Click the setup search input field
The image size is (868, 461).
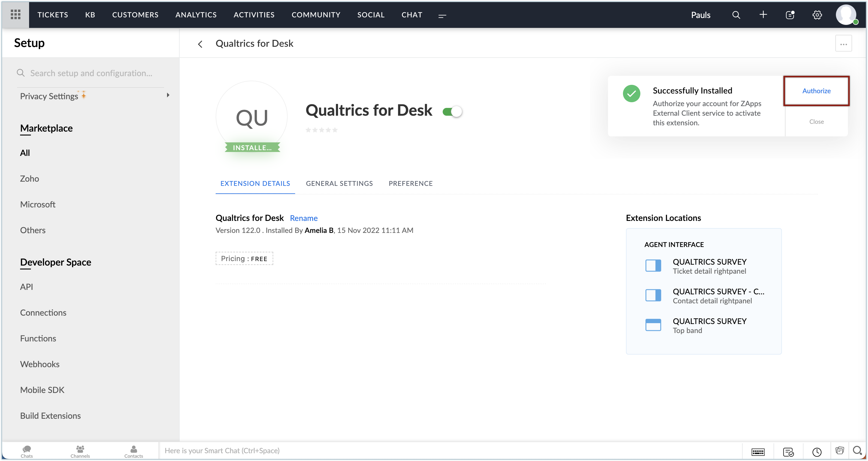click(91, 73)
